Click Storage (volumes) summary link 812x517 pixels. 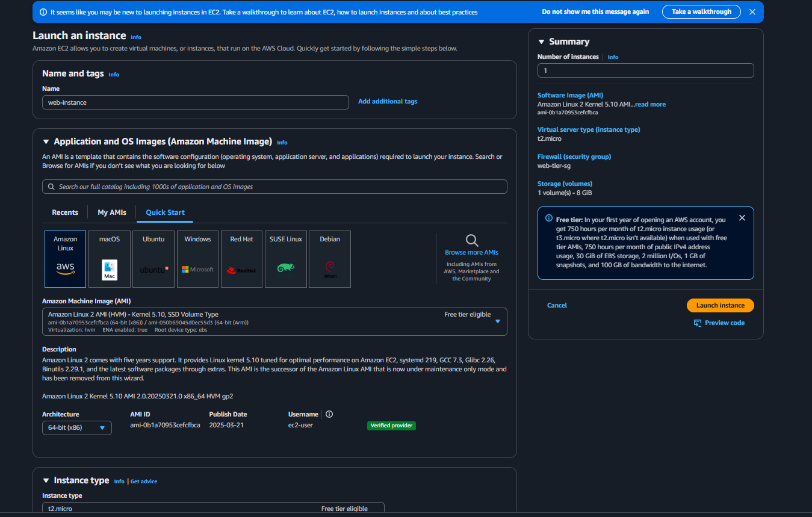coord(565,184)
